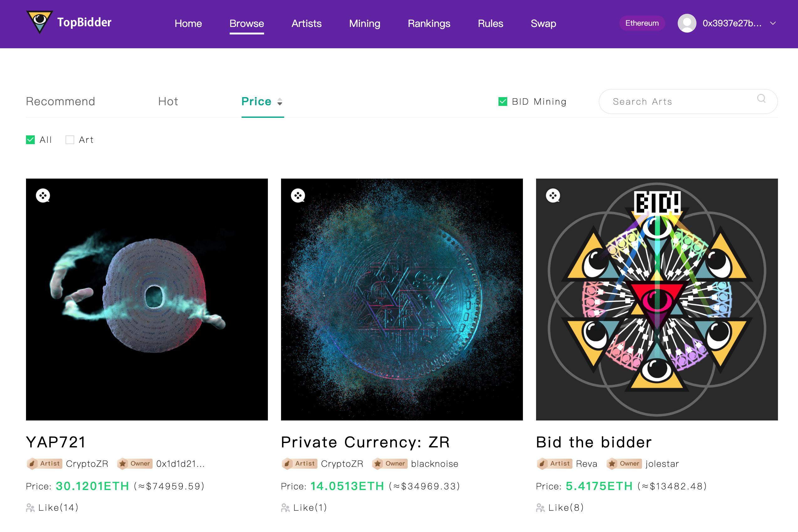Open the Ethereum network selector
Image resolution: width=798 pixels, height=532 pixels.
coord(642,23)
